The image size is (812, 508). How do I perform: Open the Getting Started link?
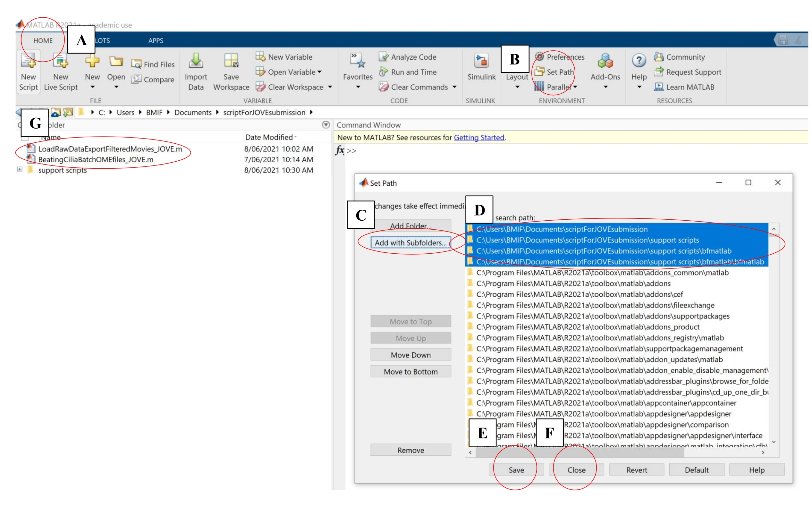coord(478,137)
